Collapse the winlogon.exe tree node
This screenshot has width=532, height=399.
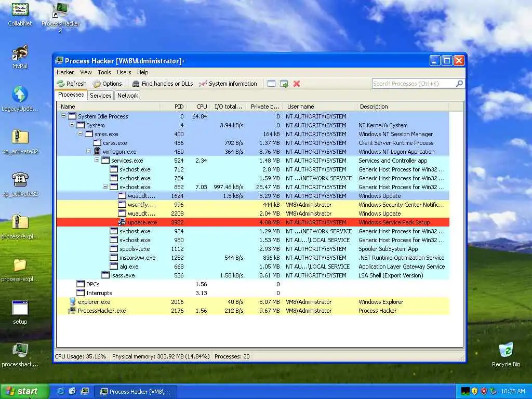click(x=88, y=151)
